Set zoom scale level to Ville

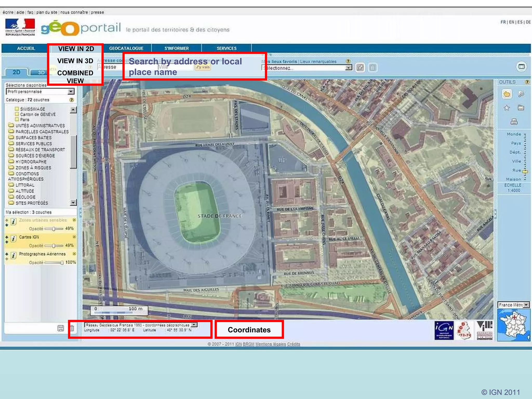click(516, 161)
